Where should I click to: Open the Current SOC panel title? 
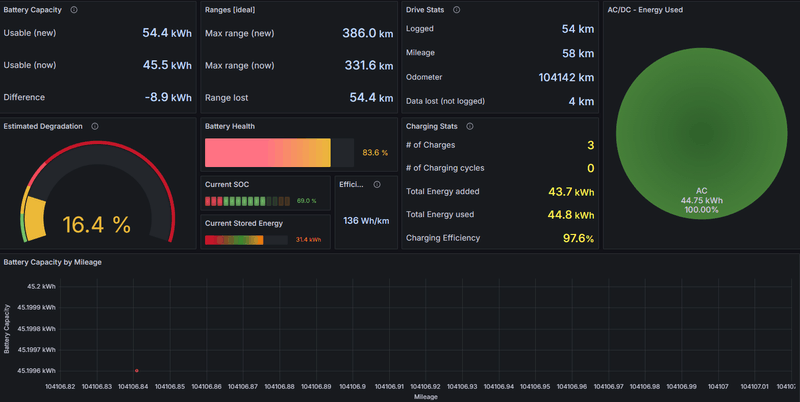coord(227,184)
